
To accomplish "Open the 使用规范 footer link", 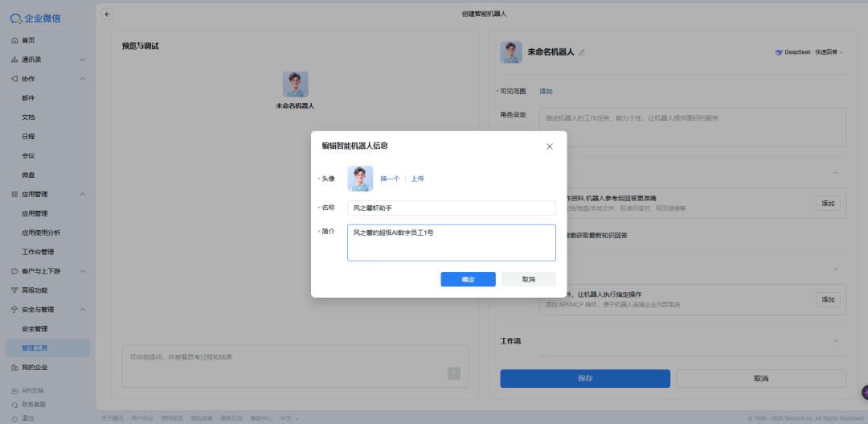I will [172, 418].
